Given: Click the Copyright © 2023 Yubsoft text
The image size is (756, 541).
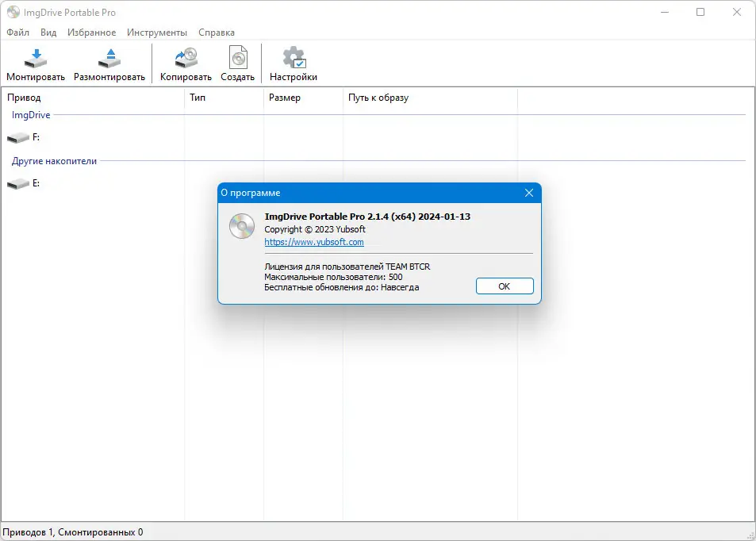Looking at the screenshot, I should tap(315, 229).
